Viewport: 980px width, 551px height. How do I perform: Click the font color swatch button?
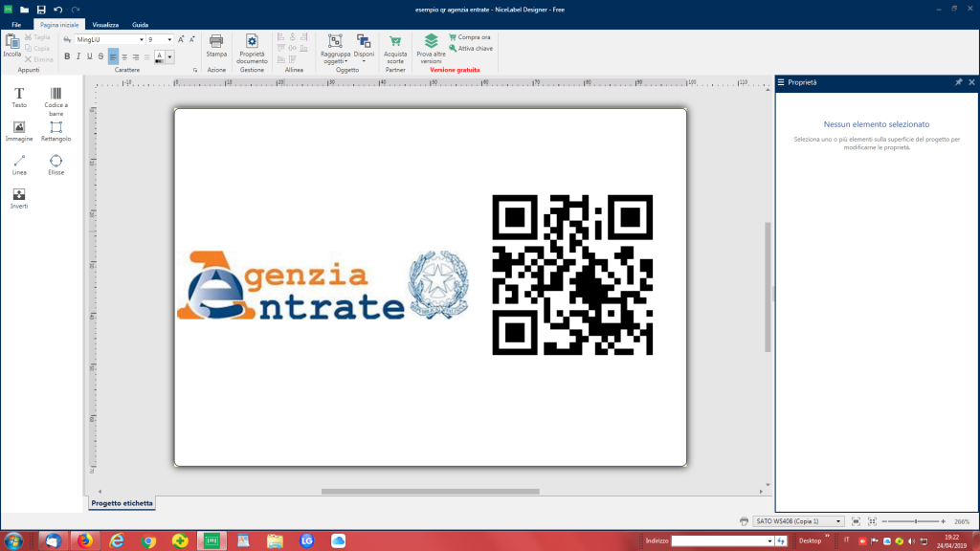pyautogui.click(x=160, y=56)
